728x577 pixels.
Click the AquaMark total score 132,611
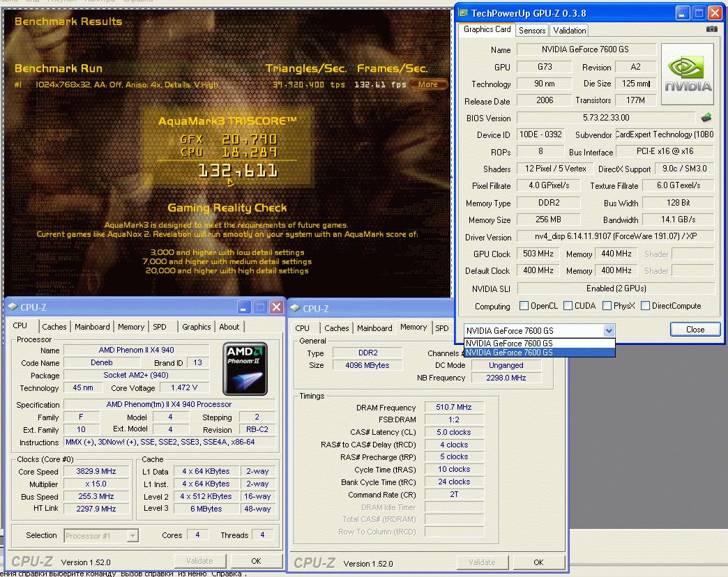(238, 171)
